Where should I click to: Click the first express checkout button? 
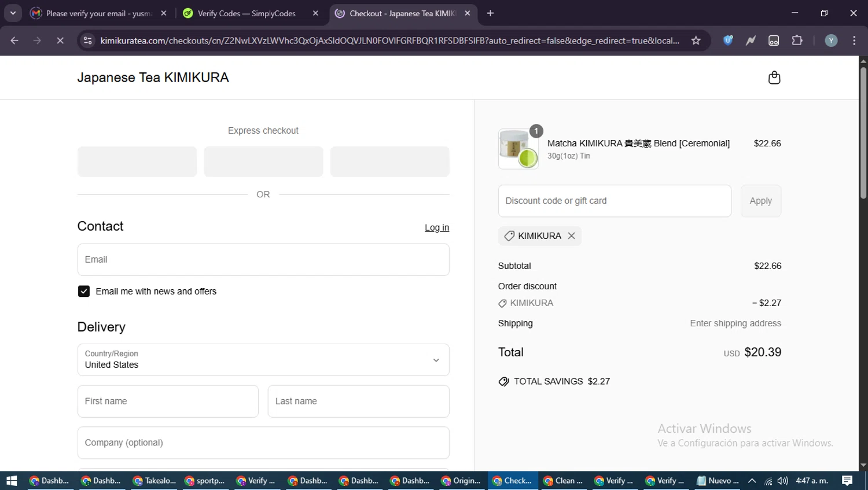tap(137, 161)
